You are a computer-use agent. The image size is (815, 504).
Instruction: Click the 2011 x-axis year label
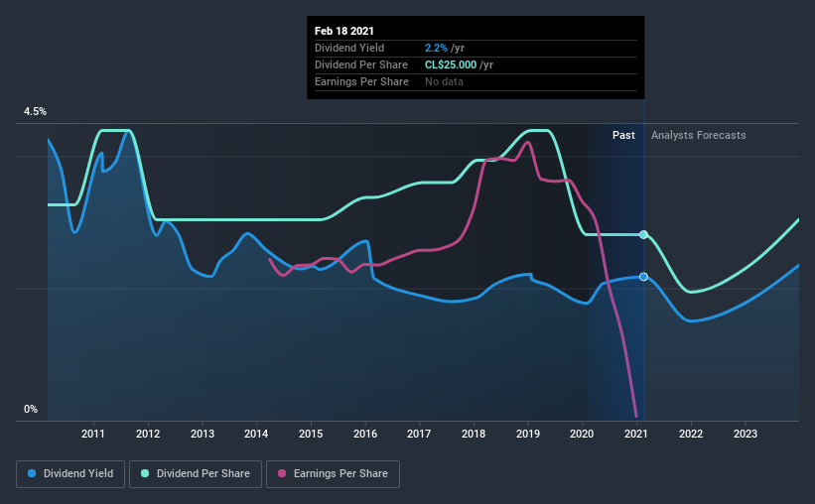click(x=93, y=434)
